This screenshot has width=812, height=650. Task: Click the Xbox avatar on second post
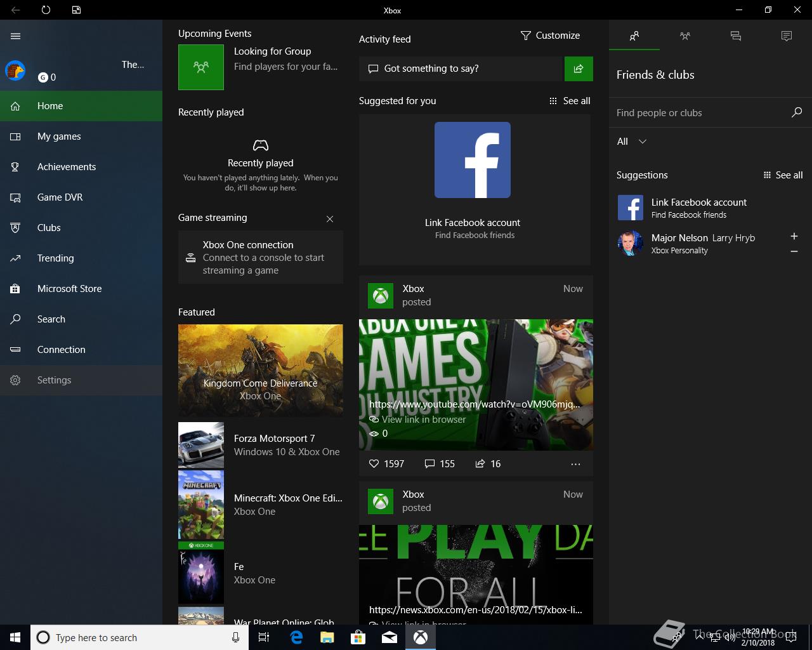point(381,501)
